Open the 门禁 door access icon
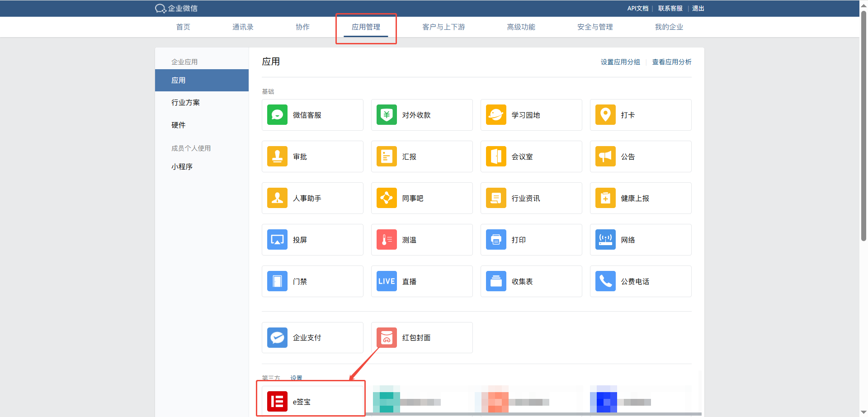 (277, 281)
